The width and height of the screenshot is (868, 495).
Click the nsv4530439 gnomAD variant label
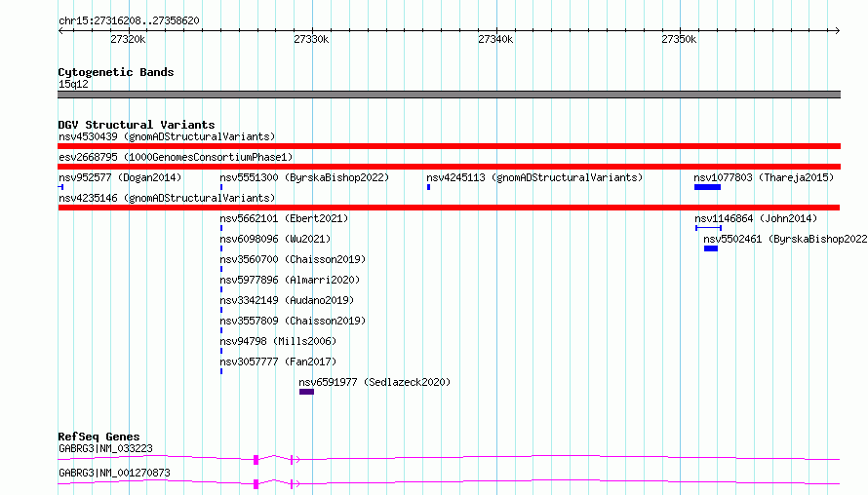coord(167,136)
